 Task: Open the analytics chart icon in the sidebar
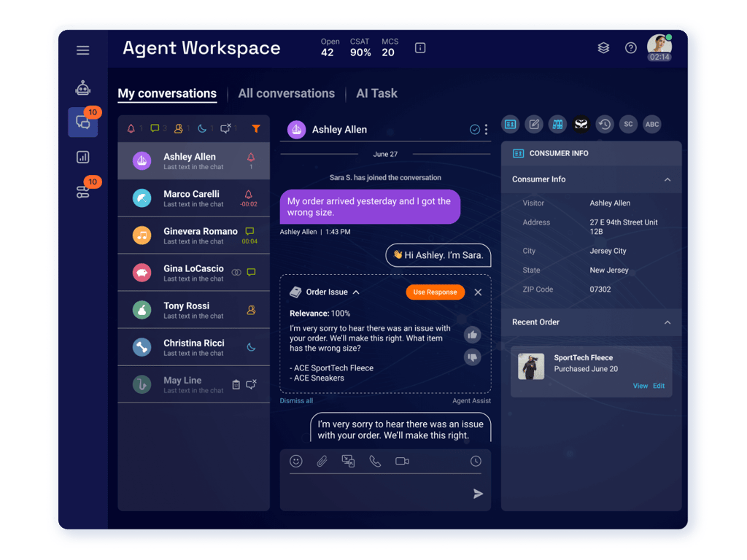pyautogui.click(x=83, y=157)
